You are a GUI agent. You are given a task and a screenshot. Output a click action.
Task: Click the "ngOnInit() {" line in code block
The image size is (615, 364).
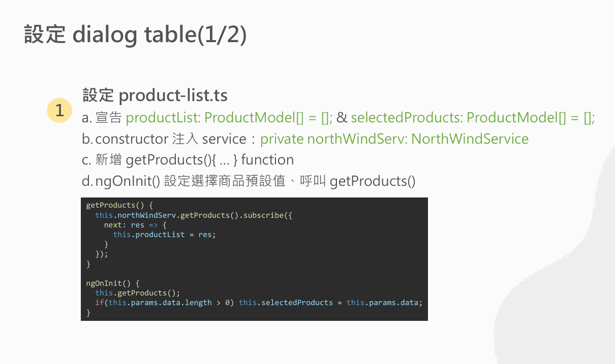pyautogui.click(x=112, y=283)
